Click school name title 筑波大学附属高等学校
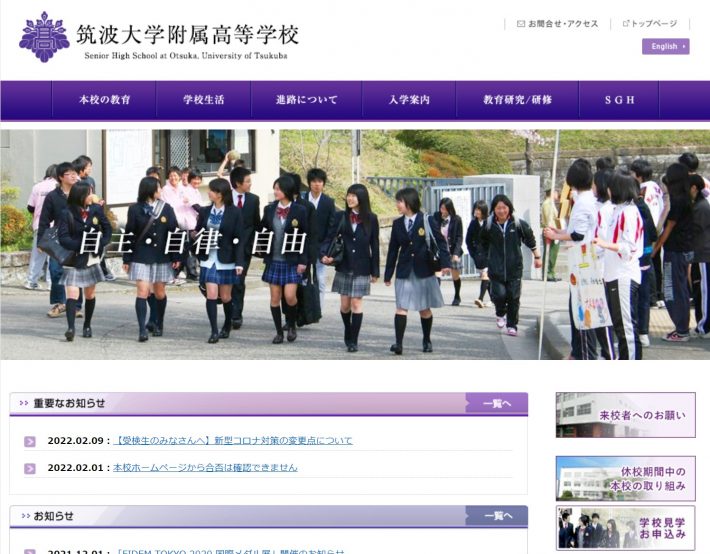710x554 pixels. [187, 34]
